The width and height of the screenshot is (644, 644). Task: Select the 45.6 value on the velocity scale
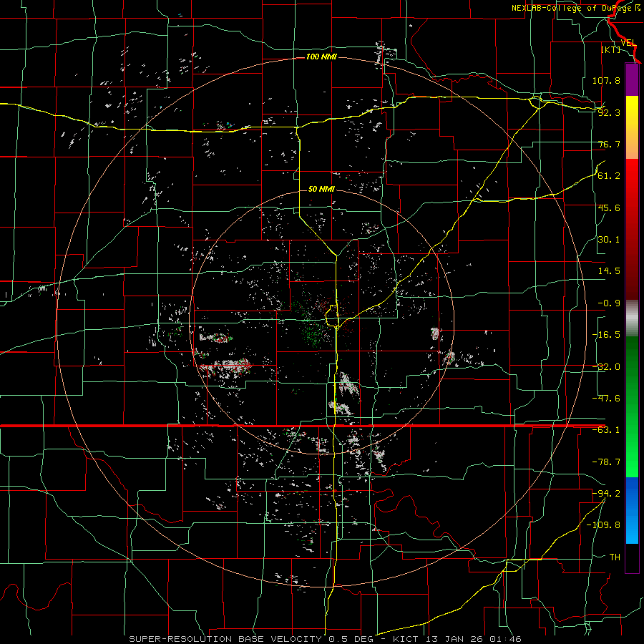609,208
